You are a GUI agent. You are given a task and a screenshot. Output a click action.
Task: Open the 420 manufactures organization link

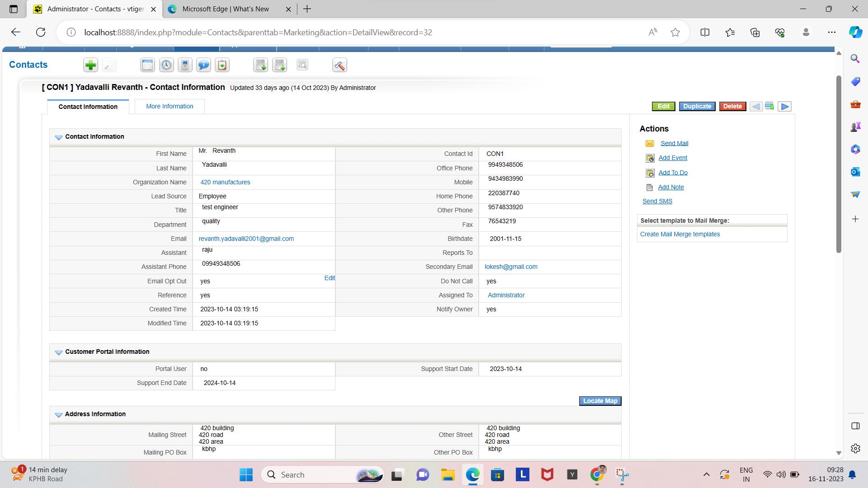pos(225,182)
